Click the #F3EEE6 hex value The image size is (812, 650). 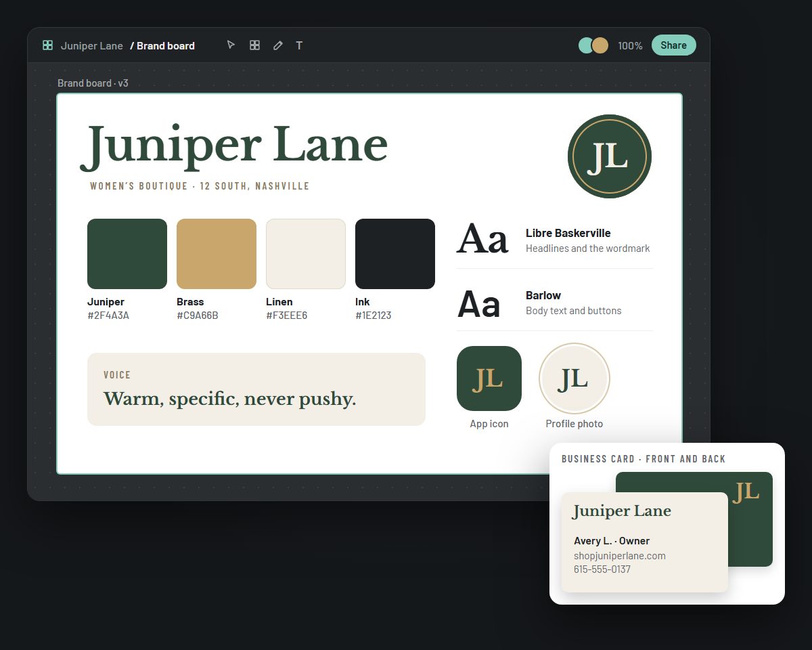pyautogui.click(x=287, y=316)
